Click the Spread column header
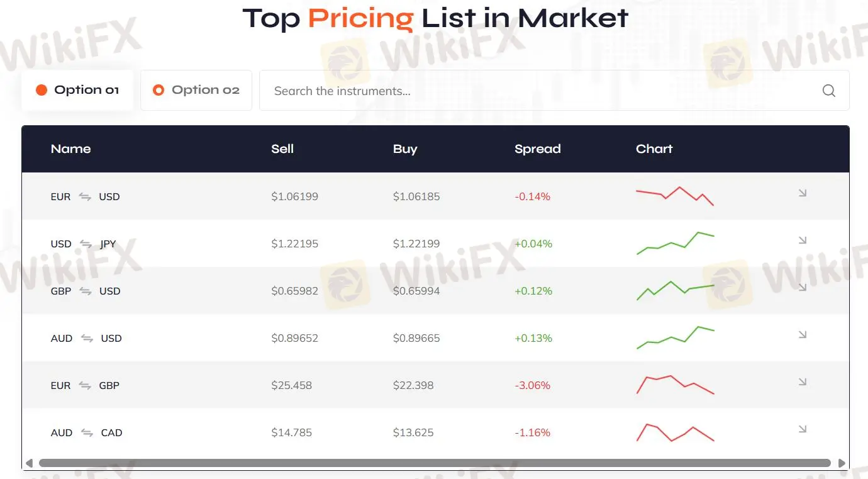This screenshot has width=868, height=479. pyautogui.click(x=537, y=149)
